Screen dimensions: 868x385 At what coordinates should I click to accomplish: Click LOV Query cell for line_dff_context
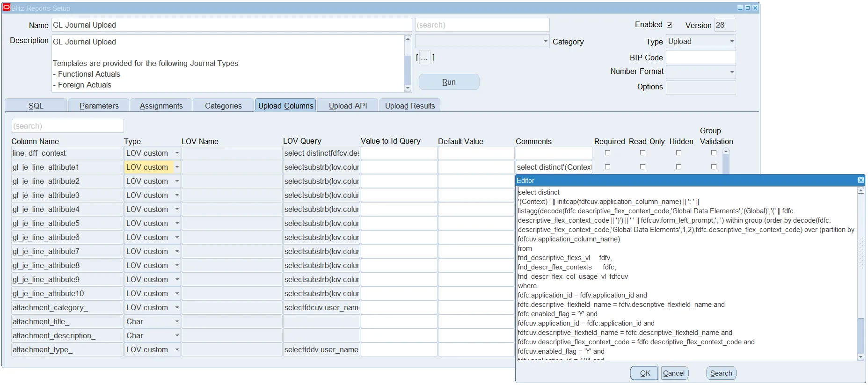(321, 153)
